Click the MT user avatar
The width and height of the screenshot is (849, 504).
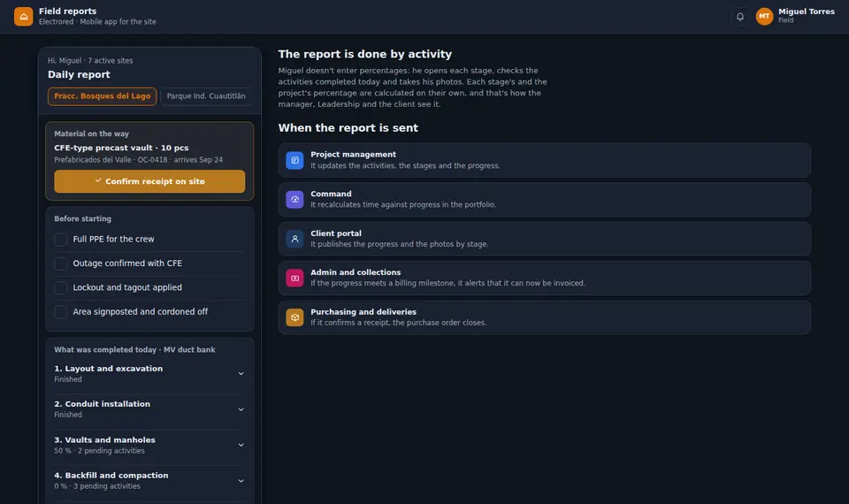point(764,16)
